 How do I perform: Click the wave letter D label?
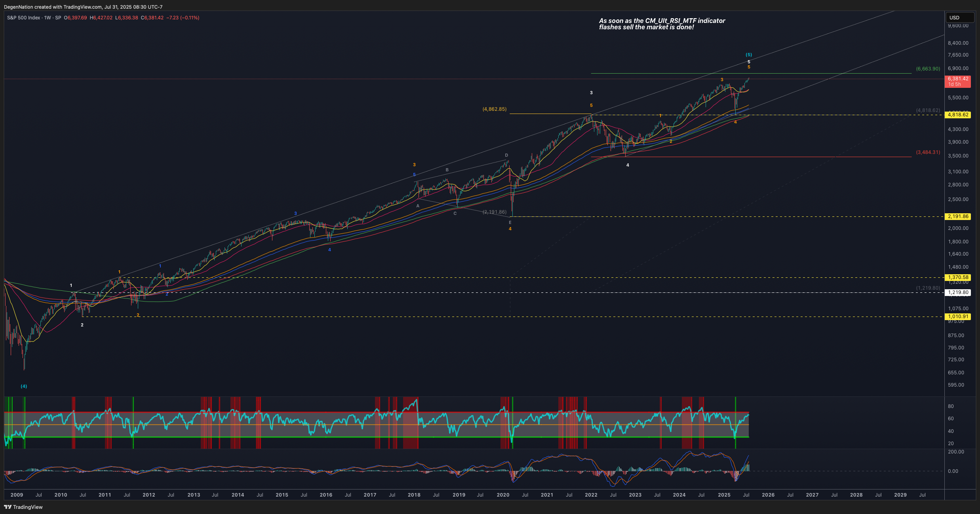click(506, 155)
